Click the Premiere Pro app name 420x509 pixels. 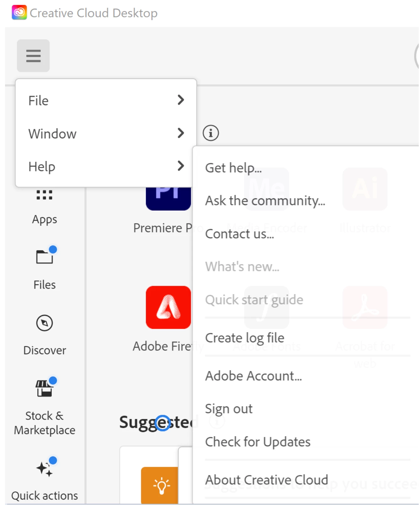[x=163, y=228]
